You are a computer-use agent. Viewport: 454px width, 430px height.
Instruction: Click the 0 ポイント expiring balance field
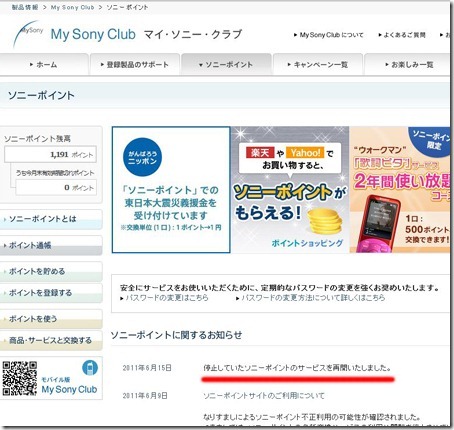pos(56,187)
